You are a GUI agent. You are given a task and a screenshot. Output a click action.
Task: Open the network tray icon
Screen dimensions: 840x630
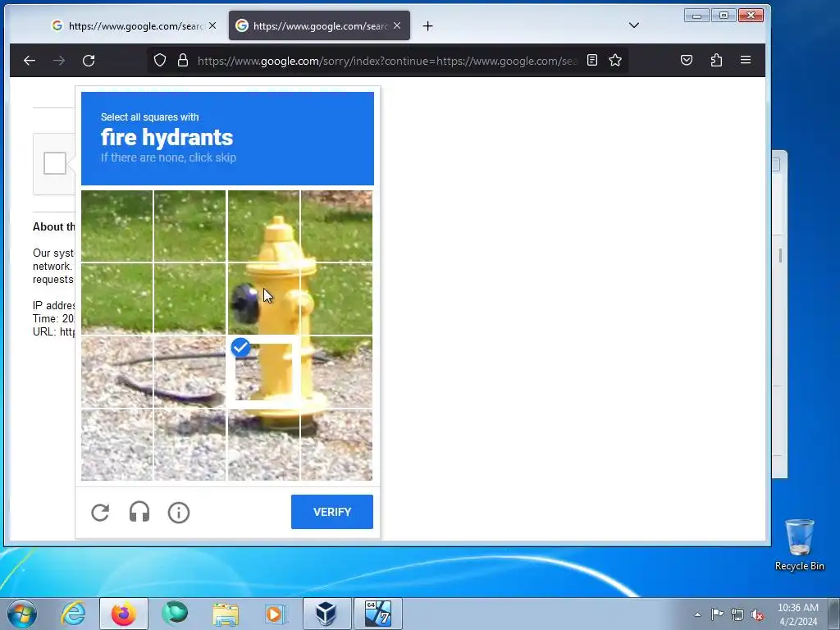coord(737,614)
